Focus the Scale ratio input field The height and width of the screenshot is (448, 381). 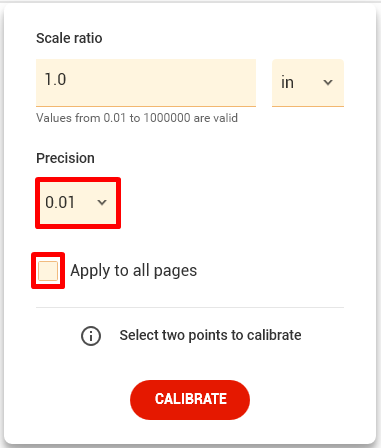(146, 83)
